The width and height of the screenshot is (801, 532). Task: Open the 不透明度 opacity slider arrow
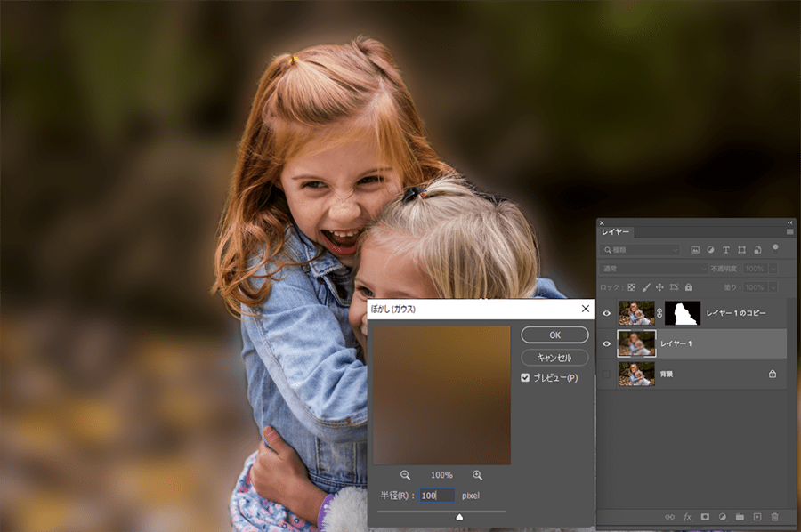773,269
